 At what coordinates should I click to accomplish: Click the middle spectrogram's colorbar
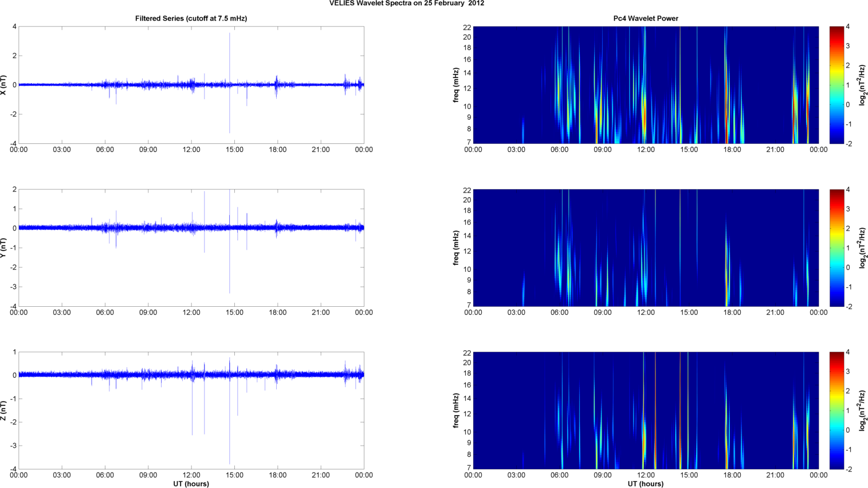point(836,248)
